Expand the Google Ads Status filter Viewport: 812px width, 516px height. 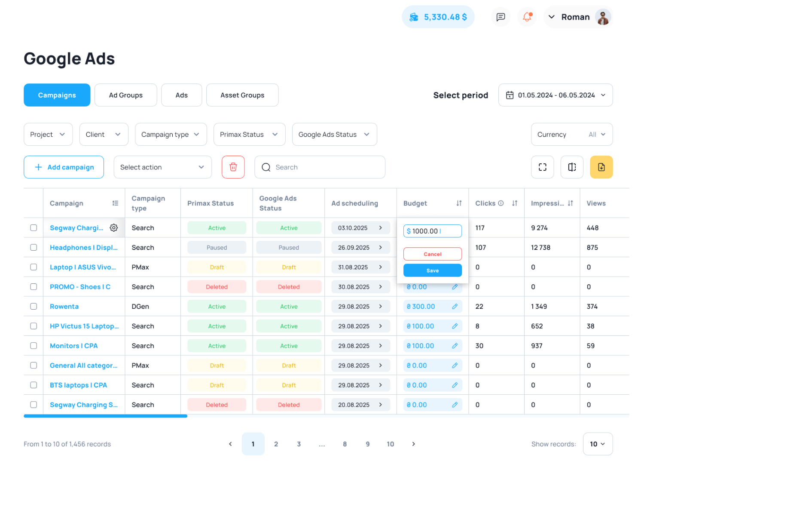click(334, 134)
